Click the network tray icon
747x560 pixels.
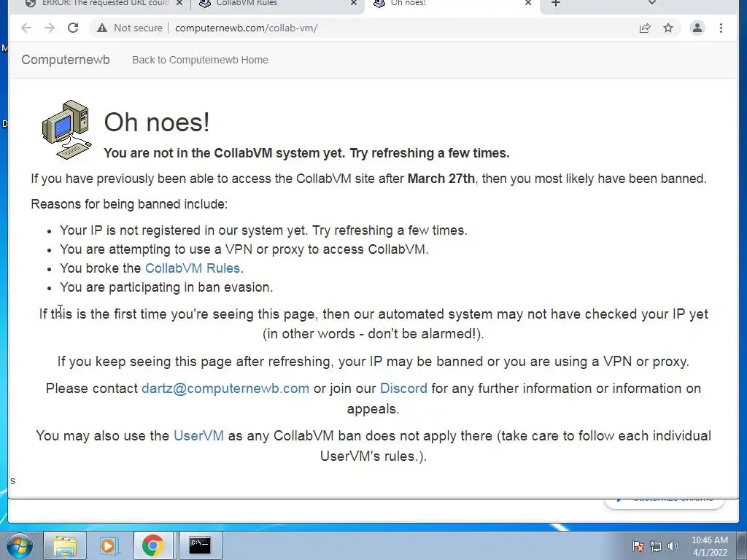(656, 546)
